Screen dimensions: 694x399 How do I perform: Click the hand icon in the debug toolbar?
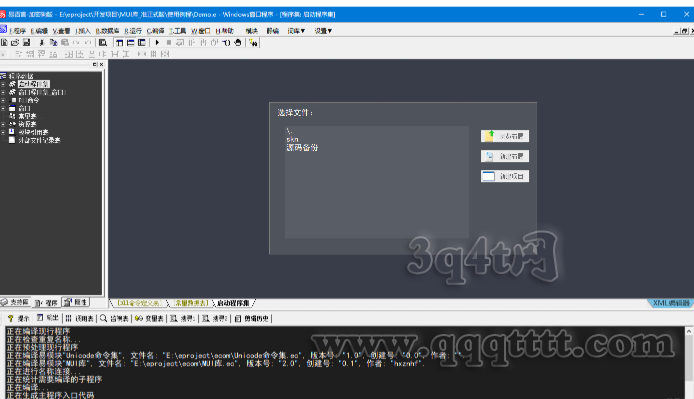pyautogui.click(x=238, y=43)
